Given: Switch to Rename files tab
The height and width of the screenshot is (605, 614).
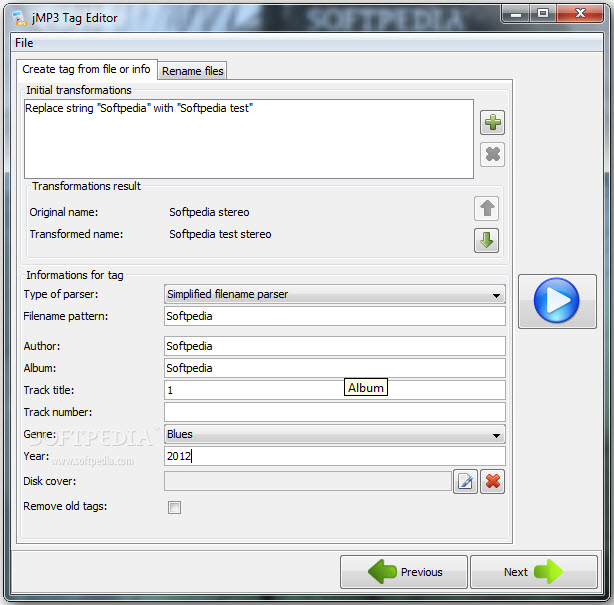Looking at the screenshot, I should [x=192, y=71].
